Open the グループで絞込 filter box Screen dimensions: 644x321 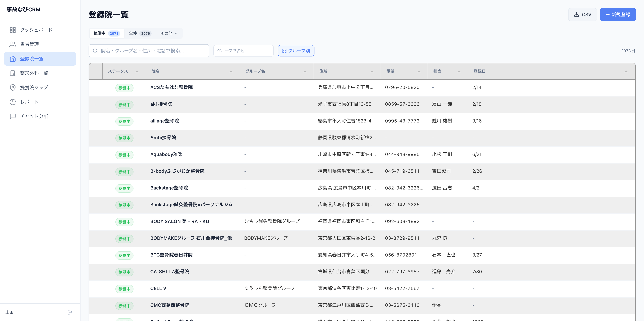[x=243, y=51]
